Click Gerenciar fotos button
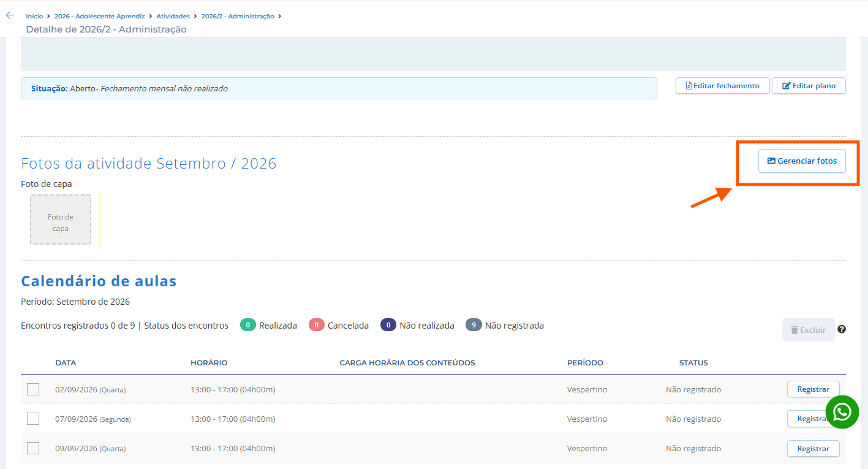Screen dimensions: 868x469 pyautogui.click(x=802, y=161)
